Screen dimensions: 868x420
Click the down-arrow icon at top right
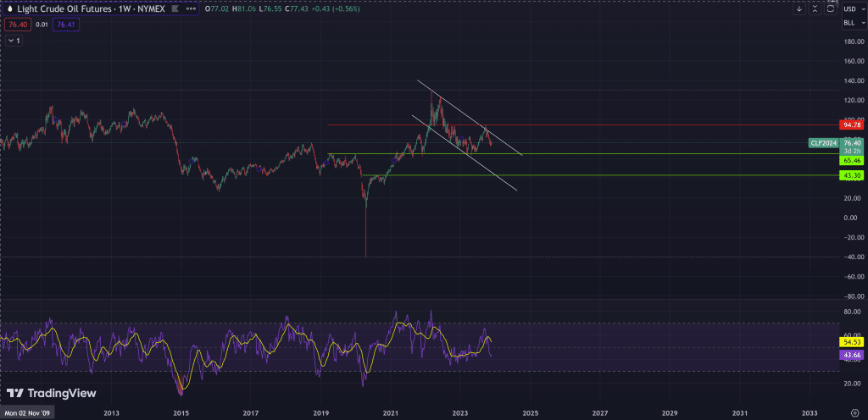799,8
